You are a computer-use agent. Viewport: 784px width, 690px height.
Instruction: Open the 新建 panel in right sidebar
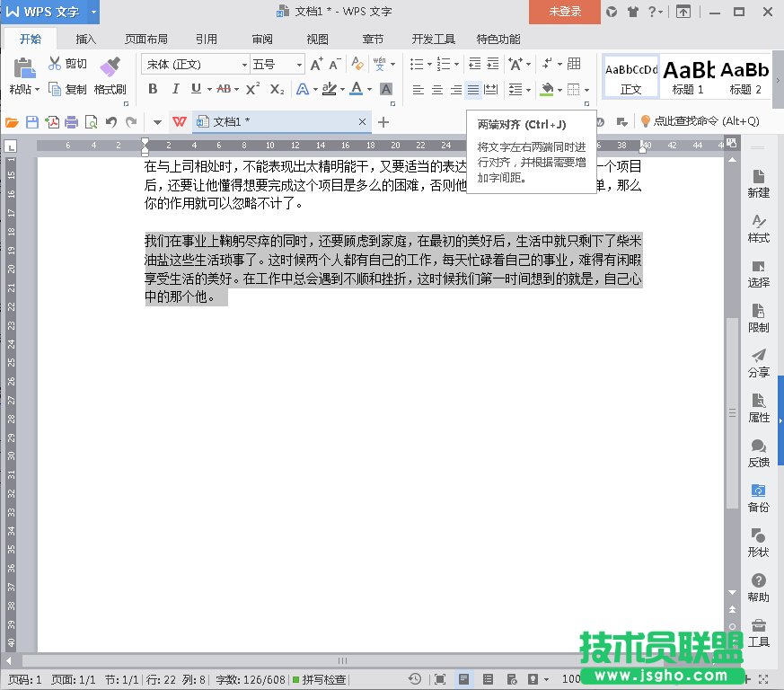point(759,182)
